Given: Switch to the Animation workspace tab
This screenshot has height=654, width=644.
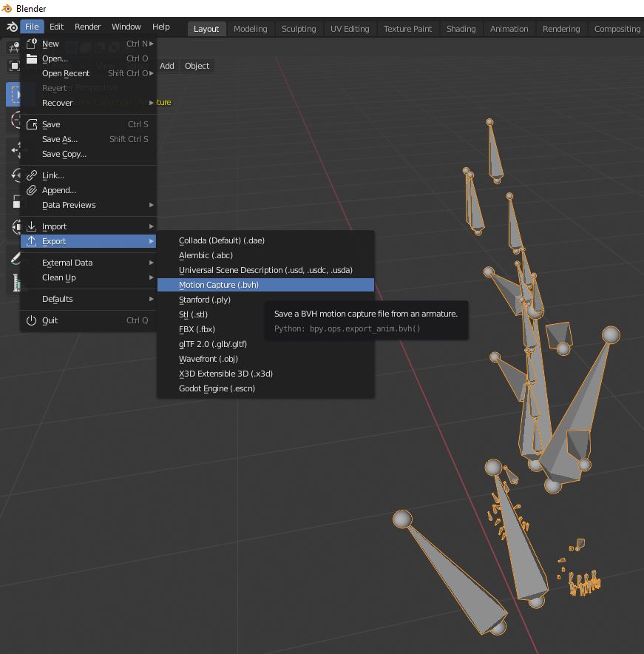Looking at the screenshot, I should point(509,29).
